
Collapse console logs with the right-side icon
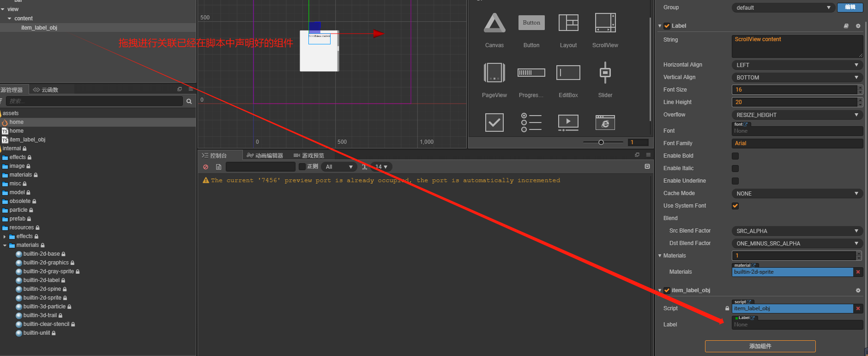pyautogui.click(x=647, y=166)
